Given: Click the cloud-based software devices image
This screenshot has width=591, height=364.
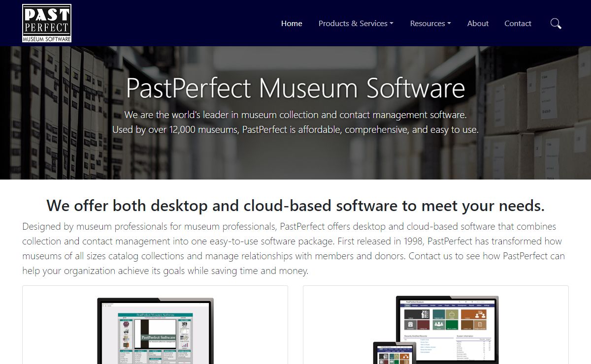Looking at the screenshot, I should pos(436,330).
